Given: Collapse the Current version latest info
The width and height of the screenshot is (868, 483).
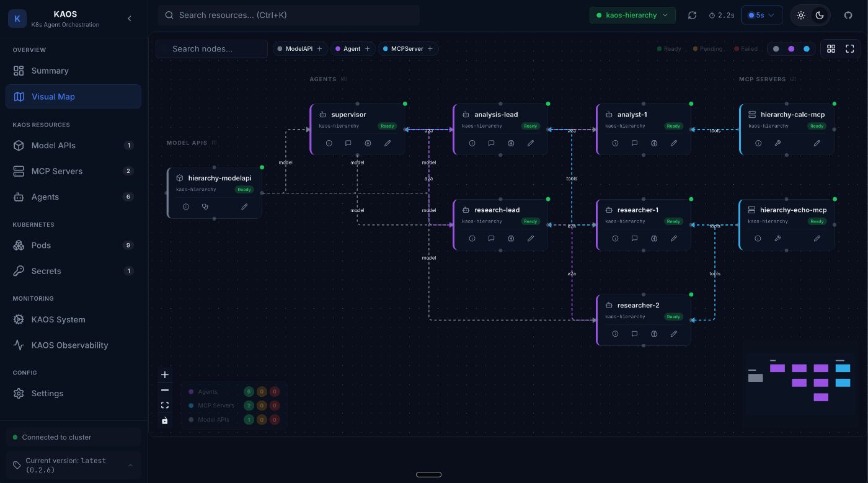Looking at the screenshot, I should click(x=130, y=466).
